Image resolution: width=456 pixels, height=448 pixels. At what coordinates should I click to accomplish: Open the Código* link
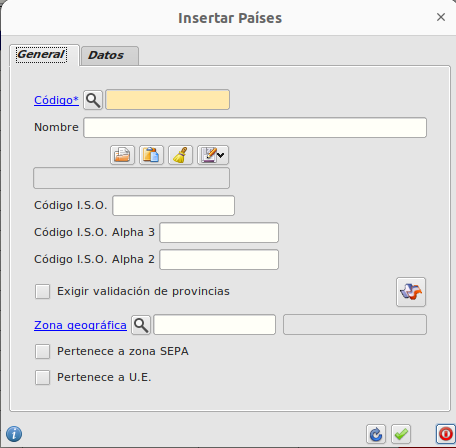coord(56,100)
